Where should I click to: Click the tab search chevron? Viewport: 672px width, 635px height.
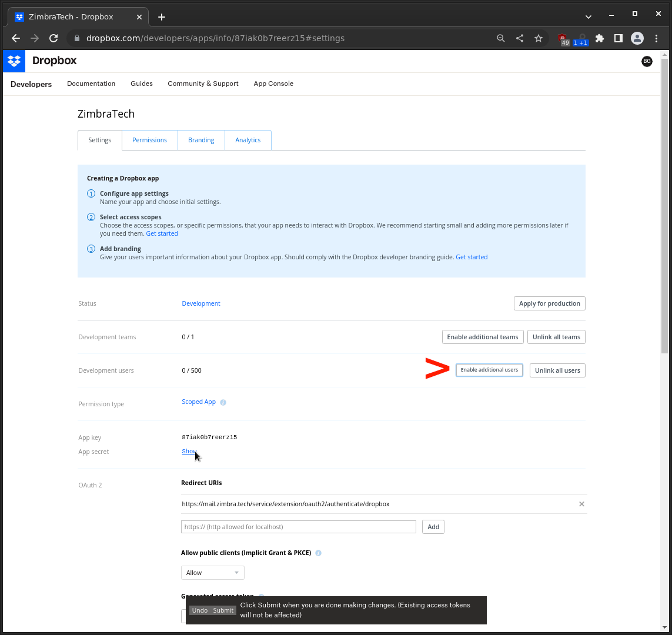pos(589,17)
